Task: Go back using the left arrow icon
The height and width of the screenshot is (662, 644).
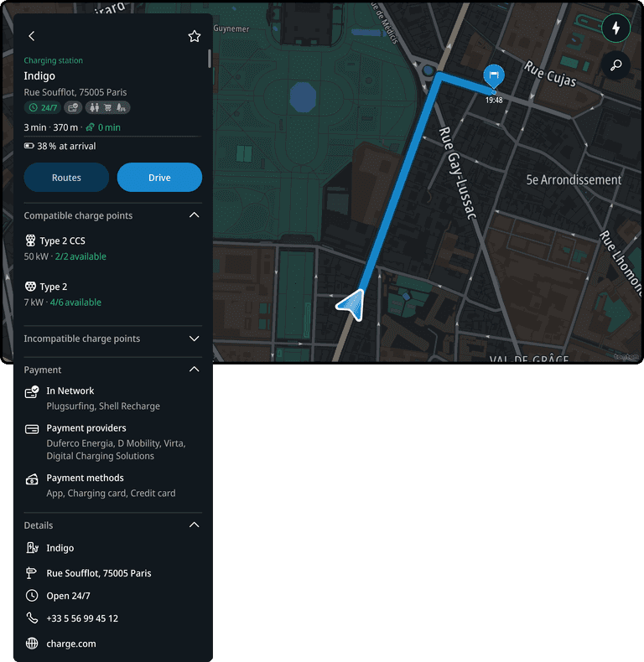Action: (x=32, y=36)
